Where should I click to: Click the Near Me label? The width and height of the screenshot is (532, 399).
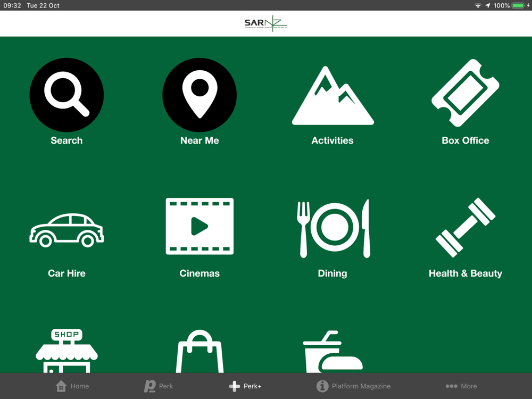199,140
